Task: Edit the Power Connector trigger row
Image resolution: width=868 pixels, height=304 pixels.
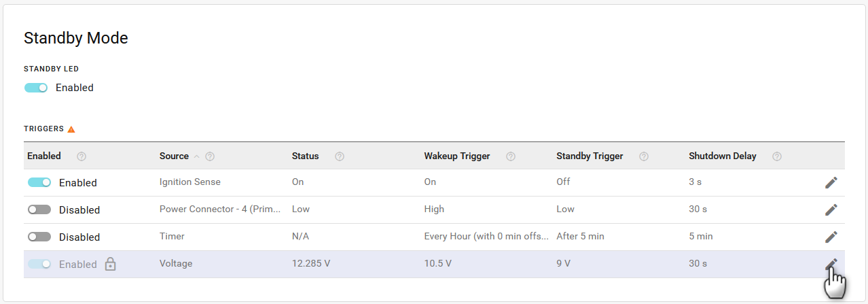Action: click(831, 209)
